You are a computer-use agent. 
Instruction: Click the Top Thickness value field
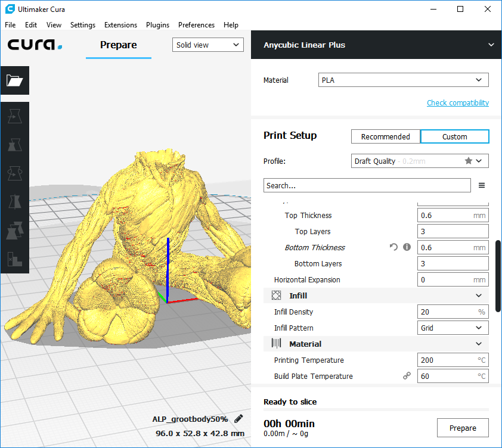click(x=453, y=215)
